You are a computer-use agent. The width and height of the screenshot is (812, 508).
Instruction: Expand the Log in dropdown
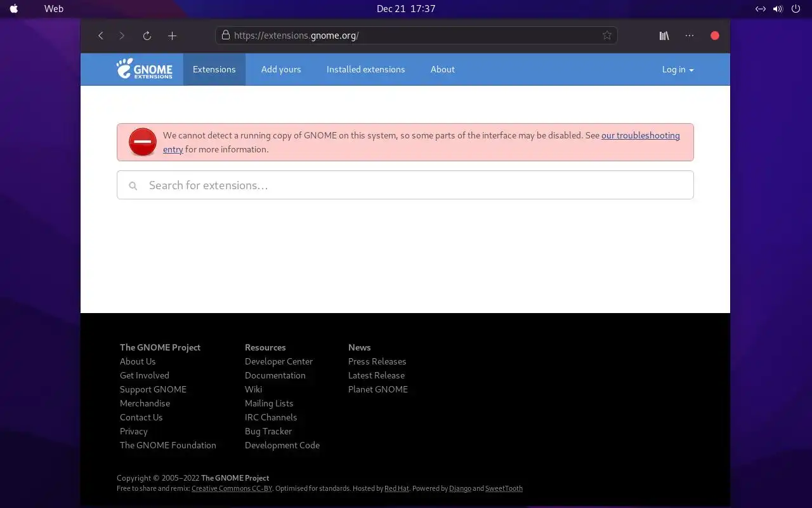pos(678,69)
